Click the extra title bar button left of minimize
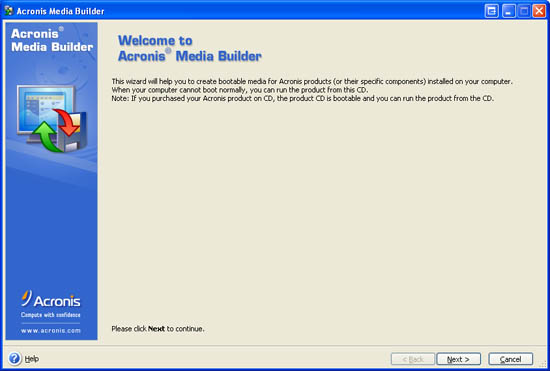Viewport: 550px width, 371px height. pos(491,11)
